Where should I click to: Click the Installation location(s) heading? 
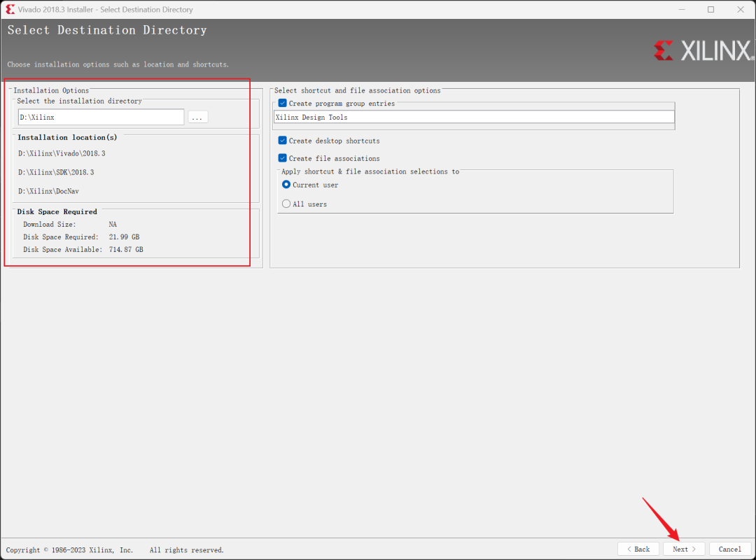coord(67,137)
